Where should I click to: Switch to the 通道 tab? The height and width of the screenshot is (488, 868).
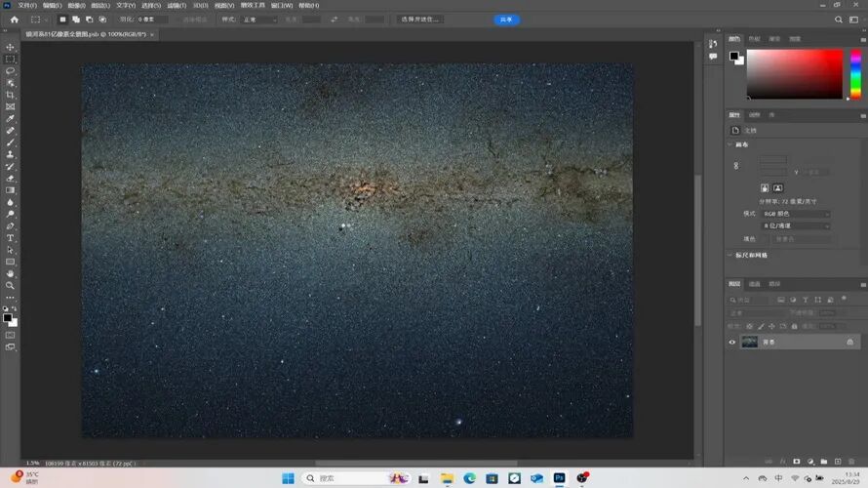pos(755,284)
